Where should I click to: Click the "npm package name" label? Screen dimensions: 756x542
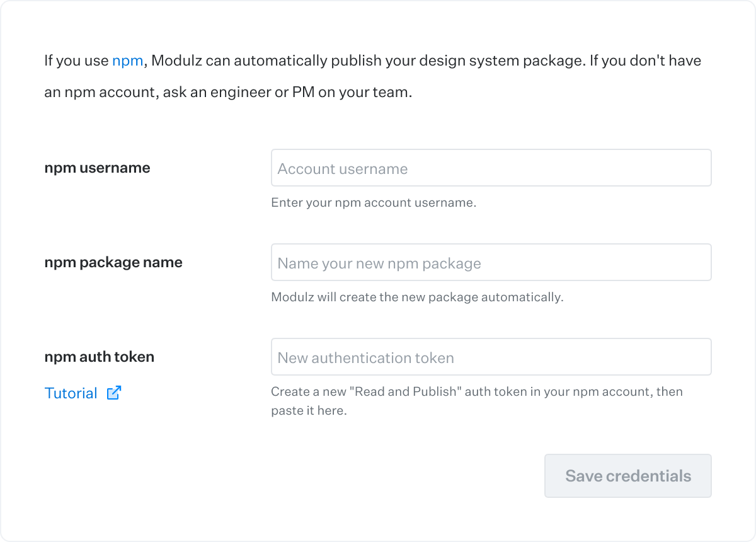[113, 262]
